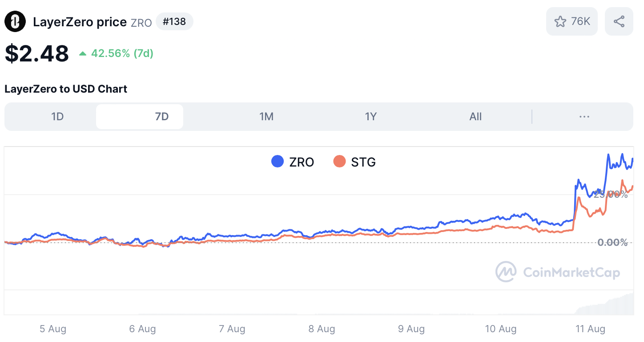Click the orange STG legend dot

[339, 161]
